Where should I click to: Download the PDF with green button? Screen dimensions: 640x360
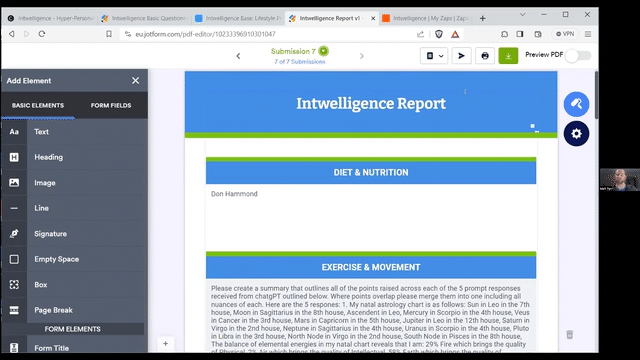click(x=508, y=56)
